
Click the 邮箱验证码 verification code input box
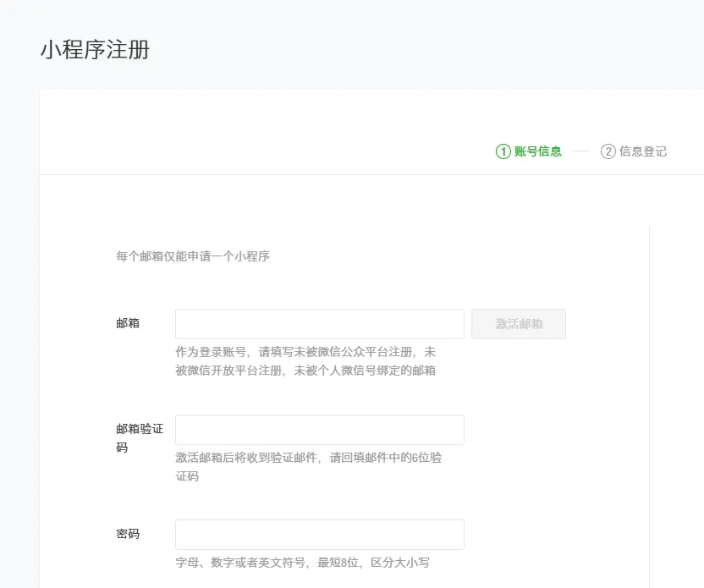coord(319,429)
